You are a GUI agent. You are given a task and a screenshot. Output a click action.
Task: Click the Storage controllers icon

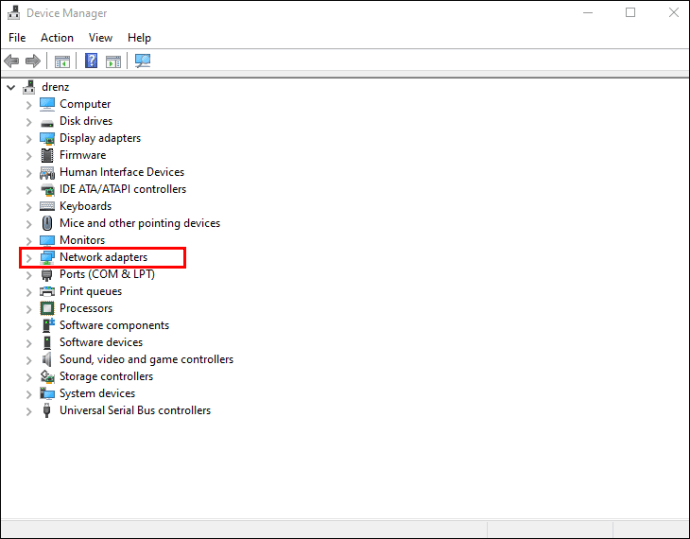[47, 377]
